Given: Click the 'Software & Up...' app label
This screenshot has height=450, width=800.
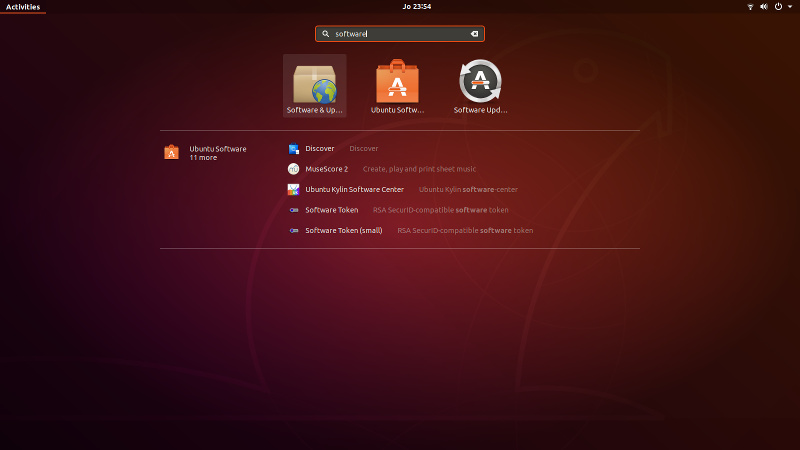Looking at the screenshot, I should 315,110.
